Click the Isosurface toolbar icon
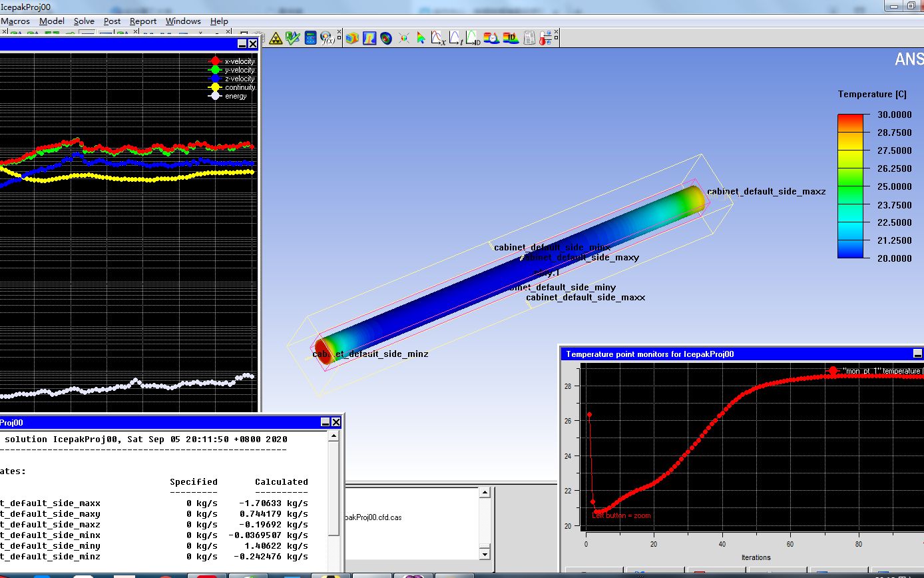Screen dimensions: 924x578 (x=387, y=38)
